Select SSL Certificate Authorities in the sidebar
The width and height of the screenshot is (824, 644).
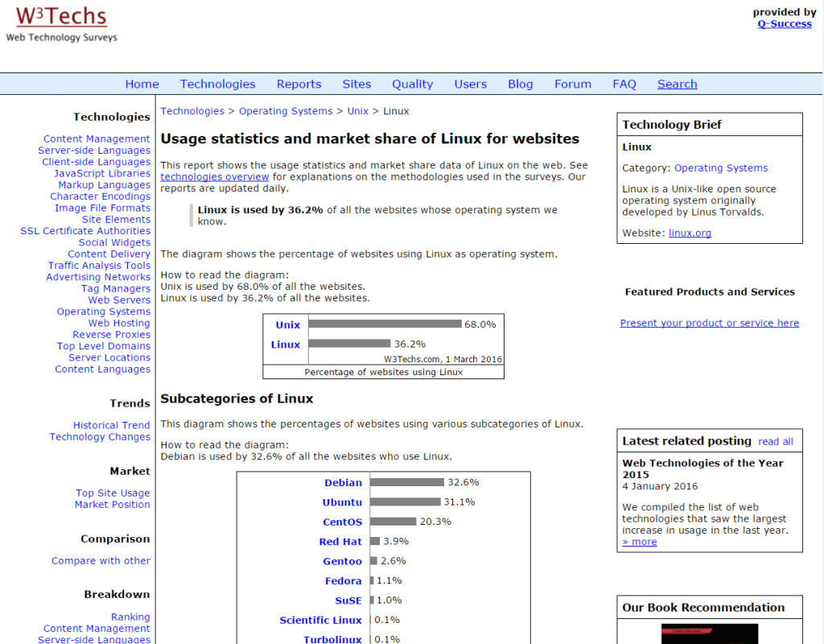[85, 230]
